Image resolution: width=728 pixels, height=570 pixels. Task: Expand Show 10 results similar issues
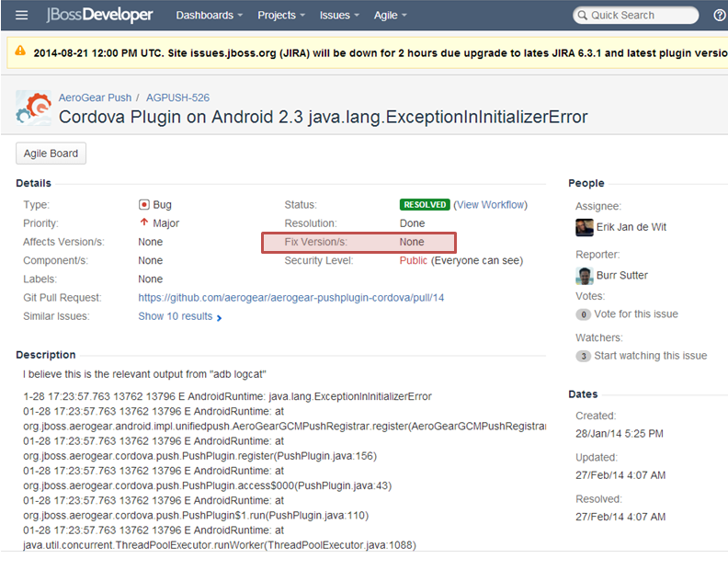179,316
